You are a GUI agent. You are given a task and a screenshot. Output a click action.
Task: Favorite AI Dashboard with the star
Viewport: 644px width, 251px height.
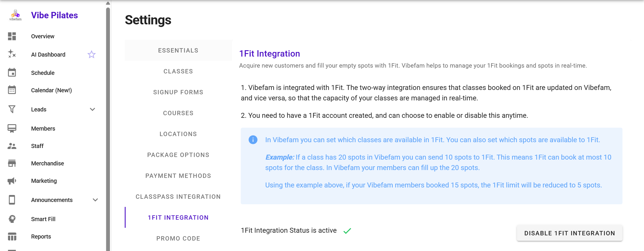pyautogui.click(x=92, y=54)
